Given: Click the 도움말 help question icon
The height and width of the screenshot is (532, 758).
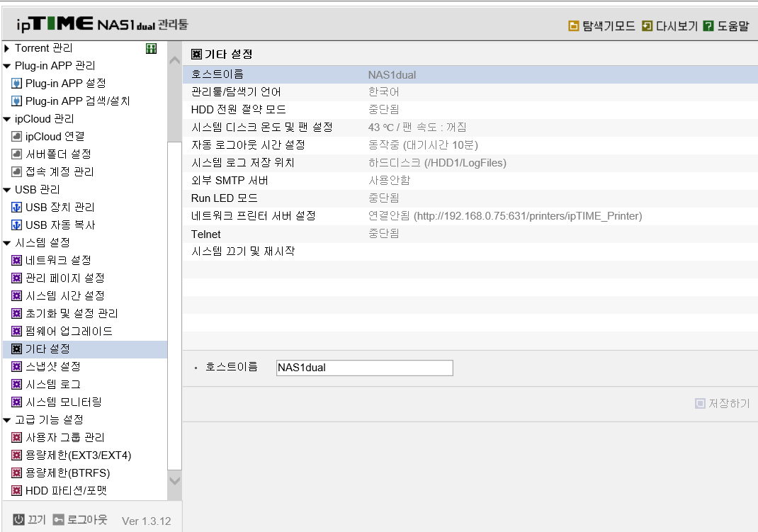Looking at the screenshot, I should [708, 26].
